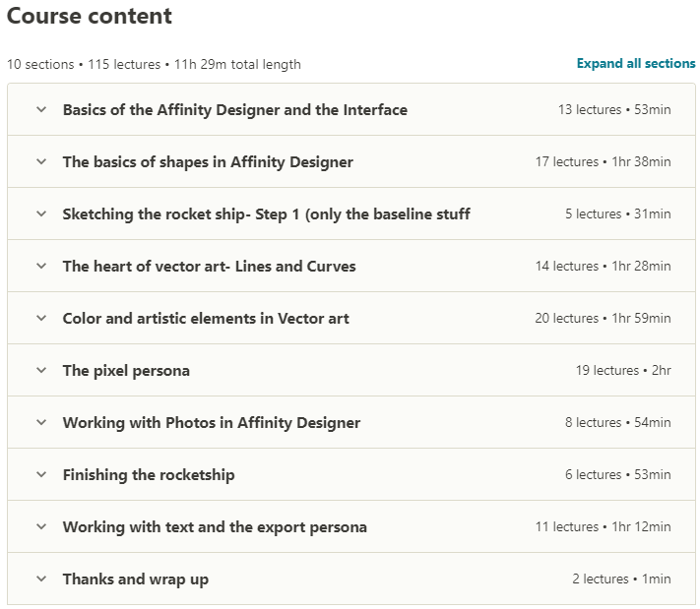Open Basics of the Affinity Designer section title
Viewport: 700px width, 609px height.
coord(235,110)
